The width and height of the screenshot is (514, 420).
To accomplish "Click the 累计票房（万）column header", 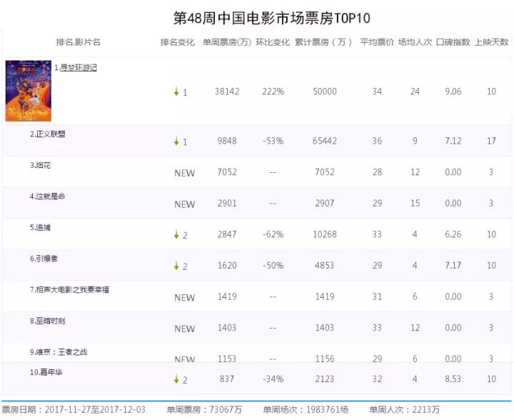I will pos(324,42).
